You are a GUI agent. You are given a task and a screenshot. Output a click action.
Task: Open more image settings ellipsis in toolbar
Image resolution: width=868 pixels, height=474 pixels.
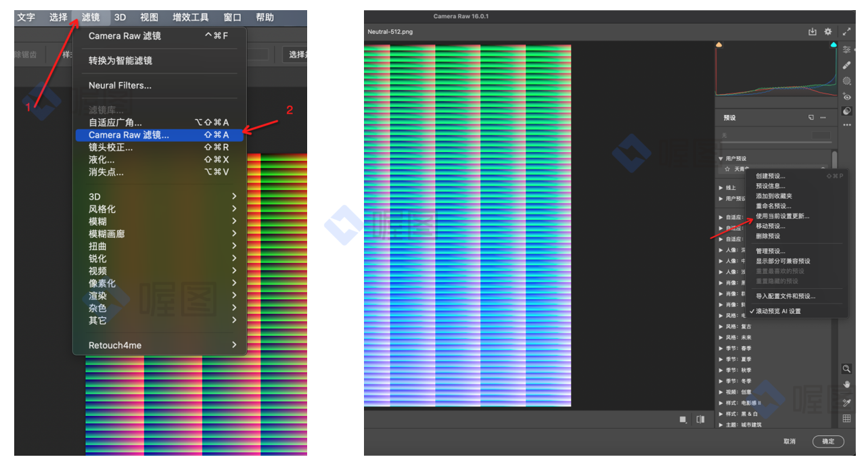(x=846, y=125)
